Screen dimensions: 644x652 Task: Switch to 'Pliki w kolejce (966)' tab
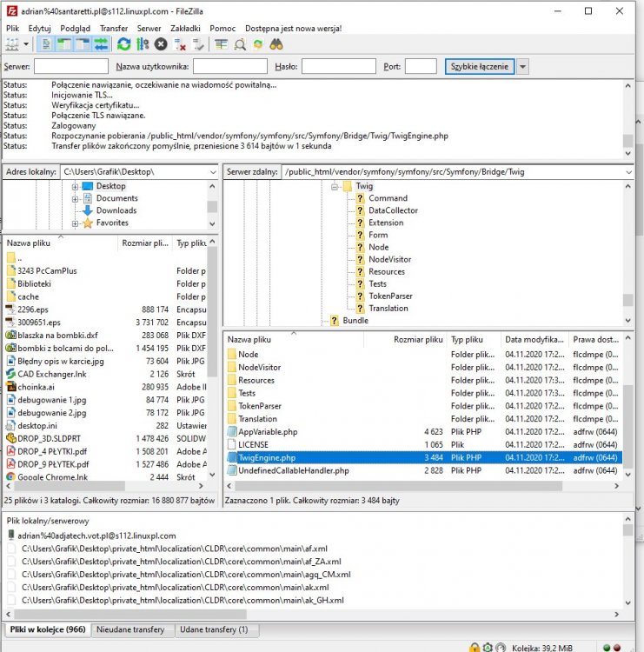coord(48,629)
